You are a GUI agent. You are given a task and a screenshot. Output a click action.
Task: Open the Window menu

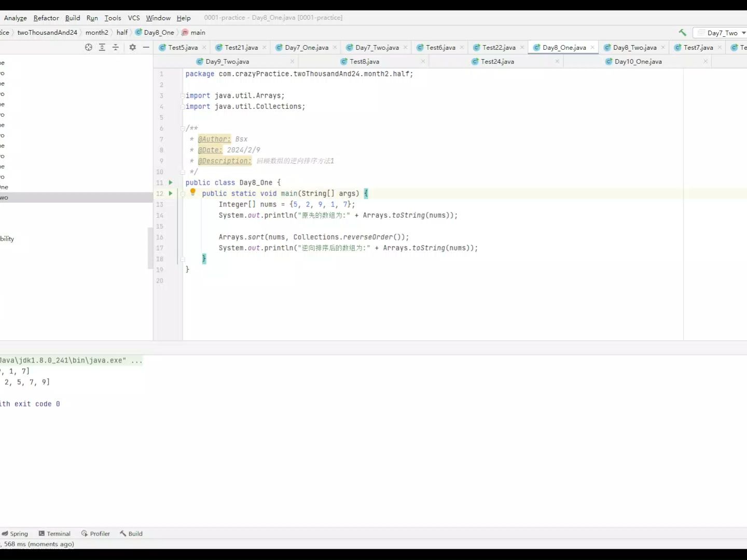coord(158,18)
